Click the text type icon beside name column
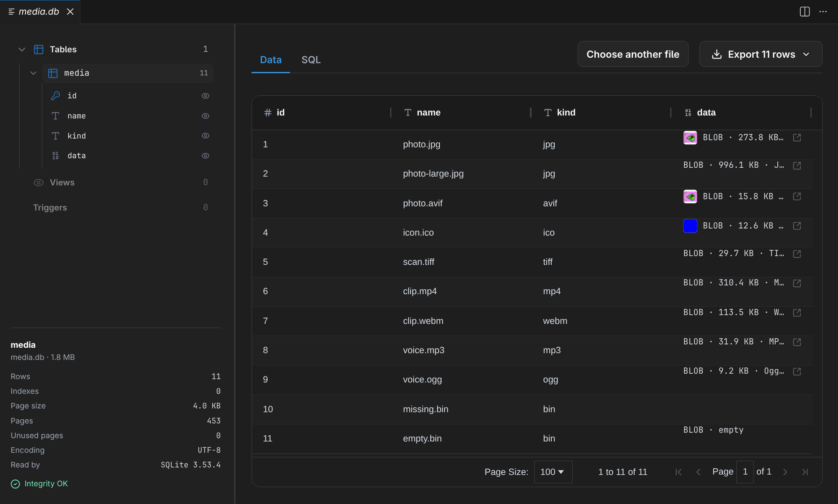 [55, 116]
